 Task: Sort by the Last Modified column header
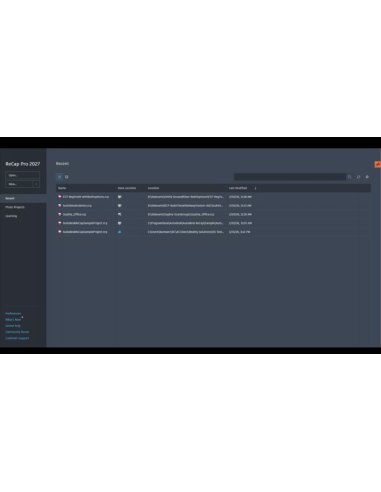tap(238, 188)
